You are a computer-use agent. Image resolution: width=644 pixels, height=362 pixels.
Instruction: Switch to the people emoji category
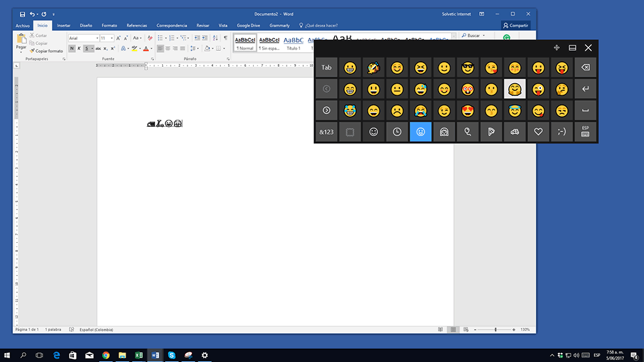[444, 132]
